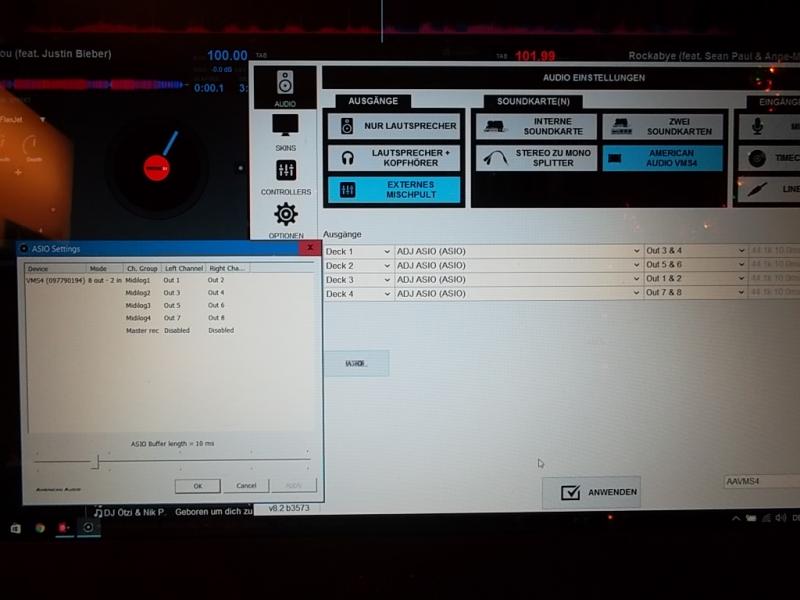Screen dimensions: 800x600
Task: Select Lautsprecher + Kopfhörer output option
Action: [394, 158]
